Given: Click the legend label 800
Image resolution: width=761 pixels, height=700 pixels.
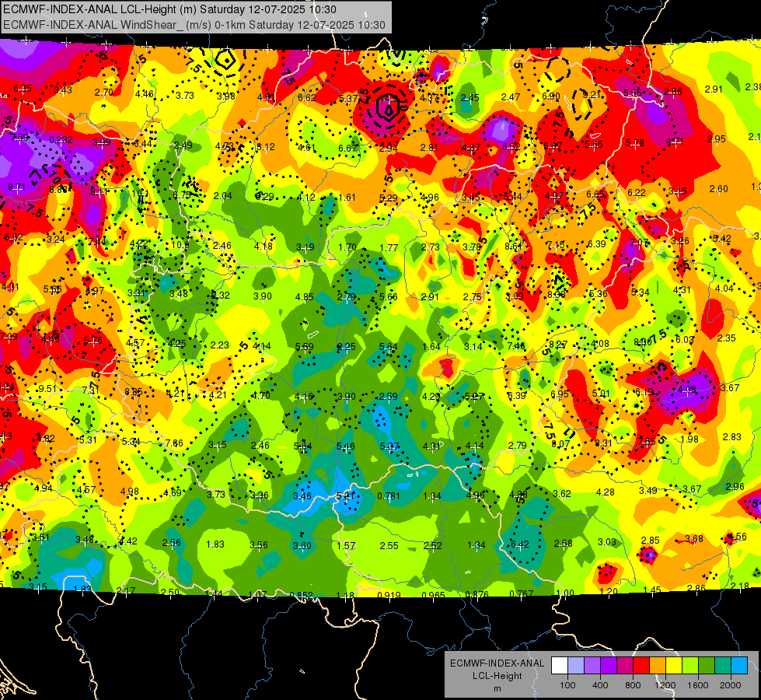Looking at the screenshot, I should tap(633, 685).
